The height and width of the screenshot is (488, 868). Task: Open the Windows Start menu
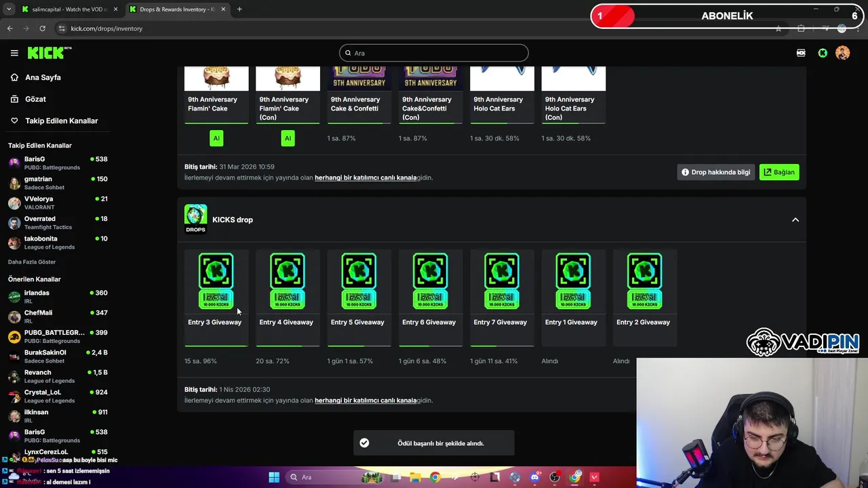(x=274, y=477)
